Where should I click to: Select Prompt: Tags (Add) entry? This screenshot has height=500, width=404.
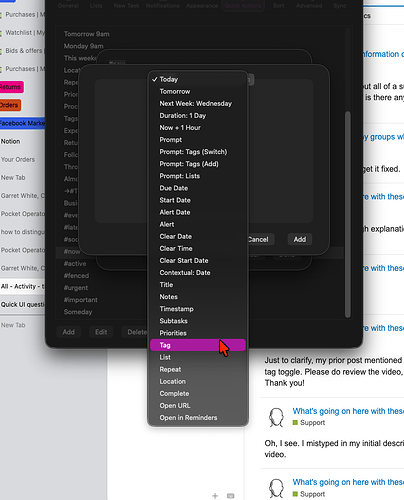click(x=198, y=164)
